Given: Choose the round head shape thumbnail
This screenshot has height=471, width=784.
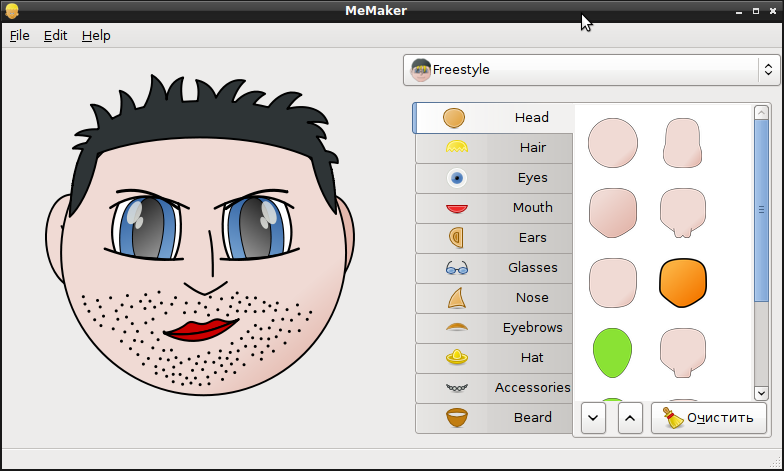Looking at the screenshot, I should (x=612, y=143).
